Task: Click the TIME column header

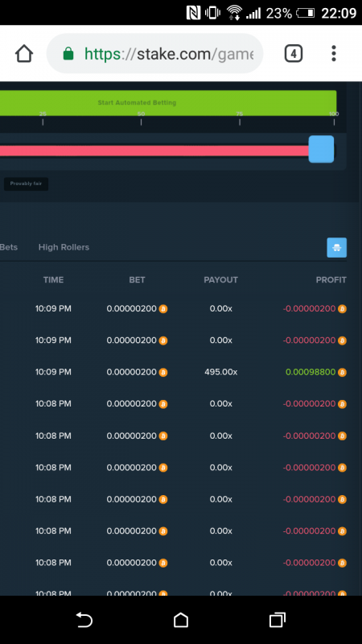Action: pos(53,279)
